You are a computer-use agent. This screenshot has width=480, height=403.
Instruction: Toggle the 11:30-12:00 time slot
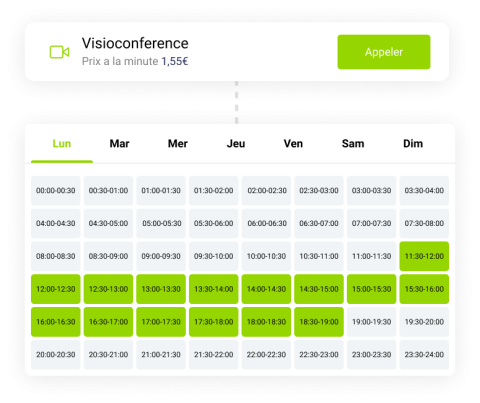[424, 256]
